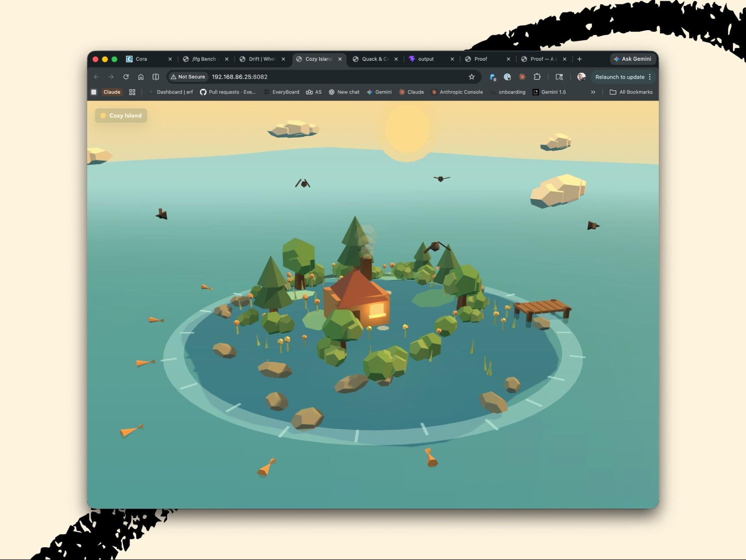Close the output tab
Screen dimensions: 746x560
point(452,59)
